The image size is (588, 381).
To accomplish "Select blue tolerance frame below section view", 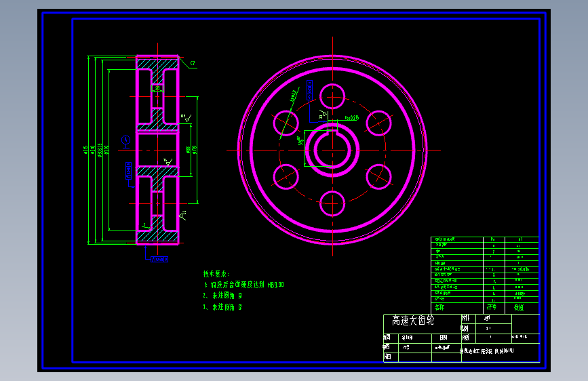I will 159,259.
